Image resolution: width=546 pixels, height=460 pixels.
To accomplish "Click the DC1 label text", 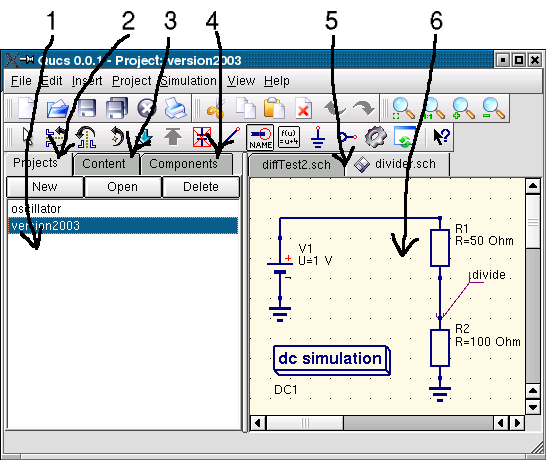I will point(286,390).
